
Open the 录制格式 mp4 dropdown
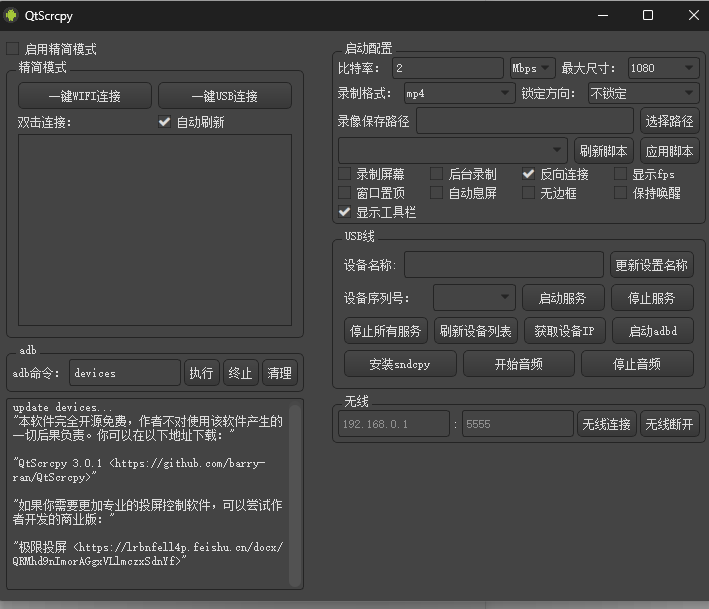459,93
